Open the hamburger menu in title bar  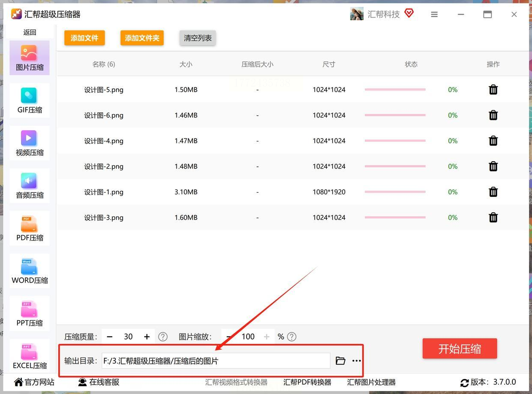click(434, 15)
